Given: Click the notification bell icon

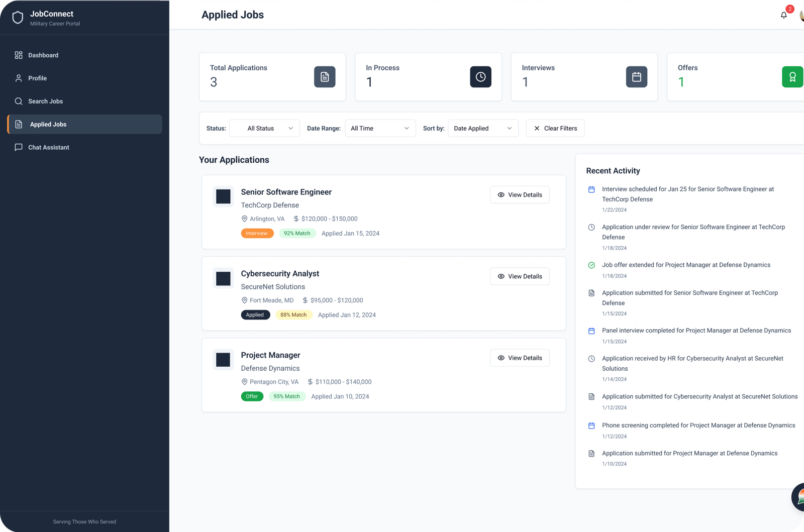Looking at the screenshot, I should pos(783,15).
